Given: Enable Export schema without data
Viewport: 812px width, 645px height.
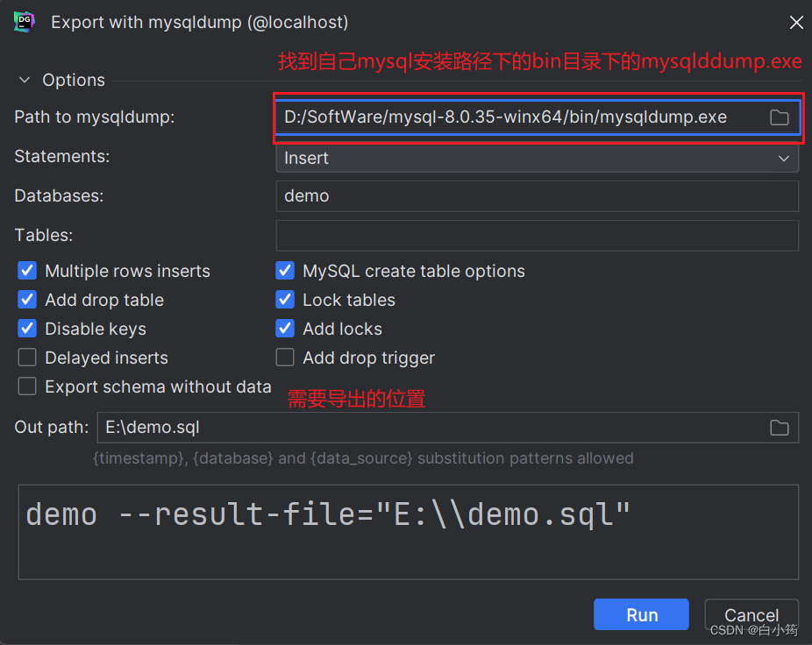Looking at the screenshot, I should point(27,386).
